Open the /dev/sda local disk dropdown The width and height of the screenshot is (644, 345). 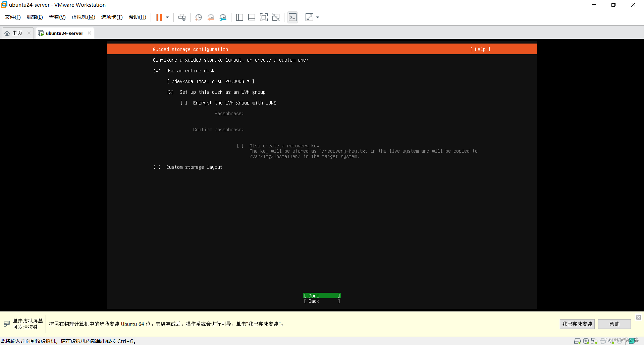point(210,81)
